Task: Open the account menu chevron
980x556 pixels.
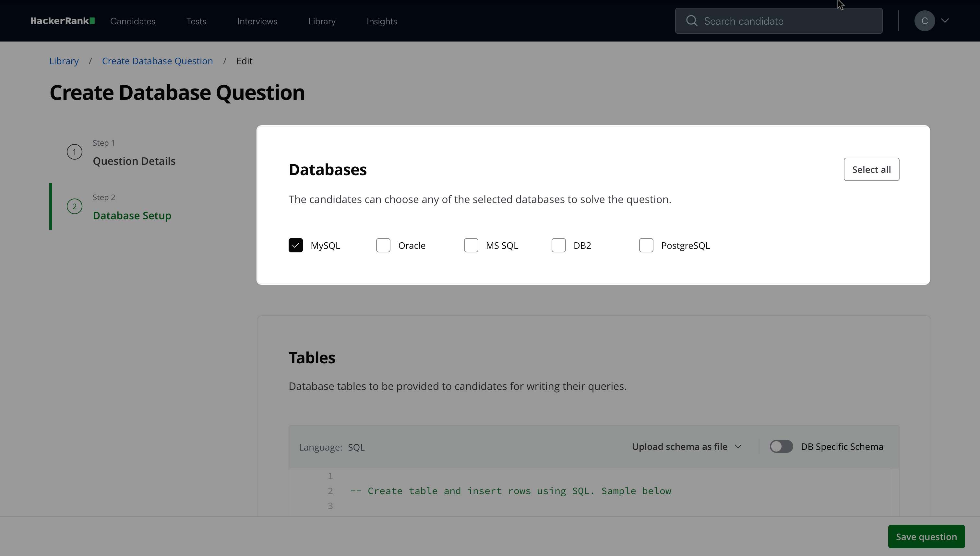Action: pyautogui.click(x=945, y=21)
